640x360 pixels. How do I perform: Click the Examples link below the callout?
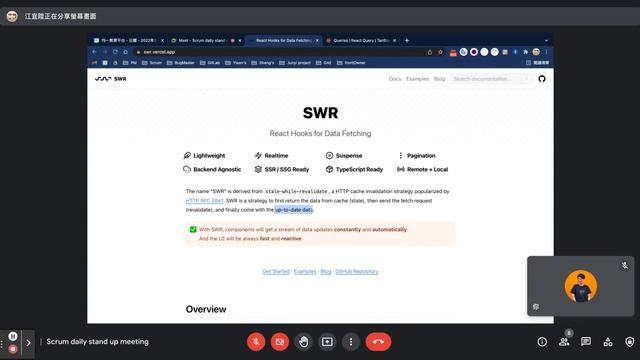click(x=305, y=271)
